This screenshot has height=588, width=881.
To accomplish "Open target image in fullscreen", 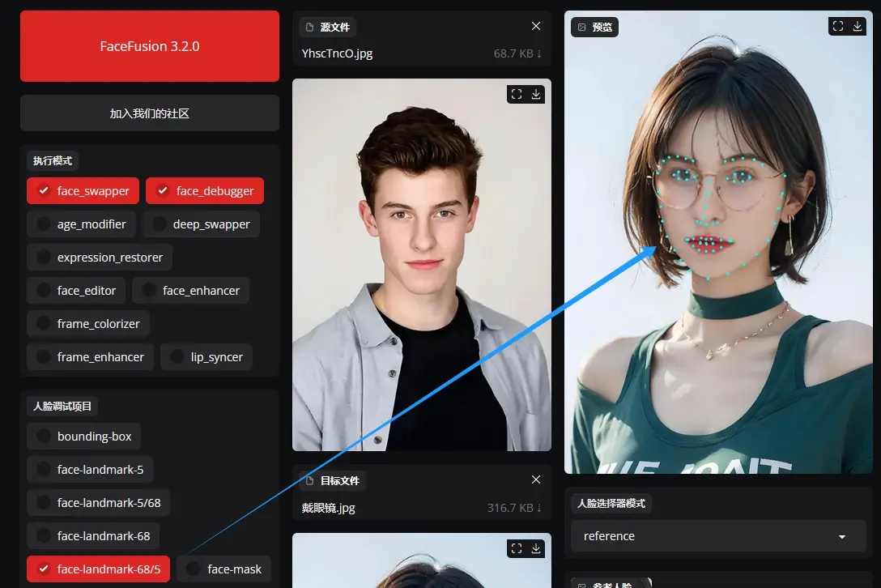I will [x=516, y=548].
